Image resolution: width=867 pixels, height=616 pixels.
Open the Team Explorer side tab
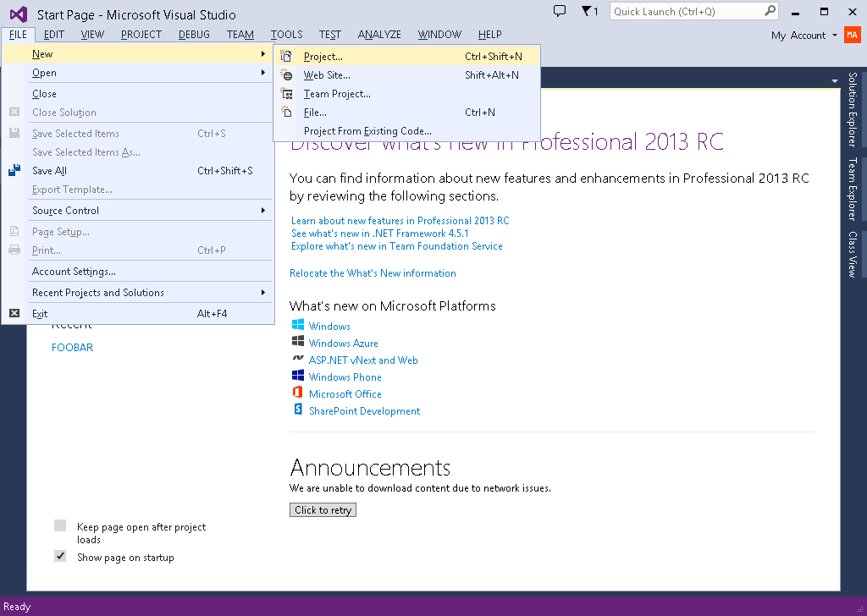pos(853,189)
